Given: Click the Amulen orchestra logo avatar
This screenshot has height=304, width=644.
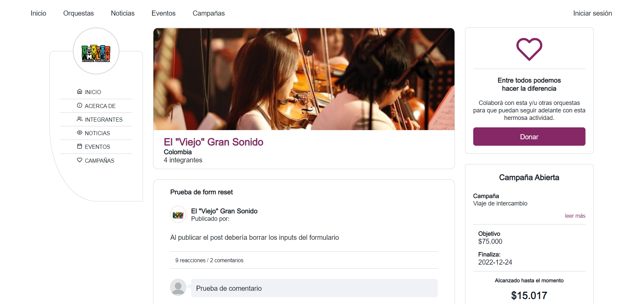Looking at the screenshot, I should click(96, 51).
